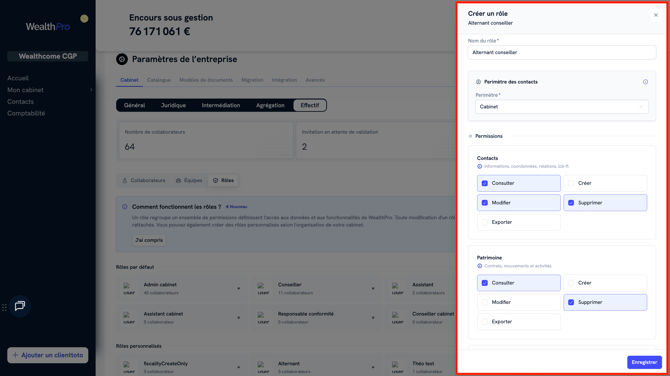
Task: Select the Effectif sub-tab
Action: coord(310,106)
